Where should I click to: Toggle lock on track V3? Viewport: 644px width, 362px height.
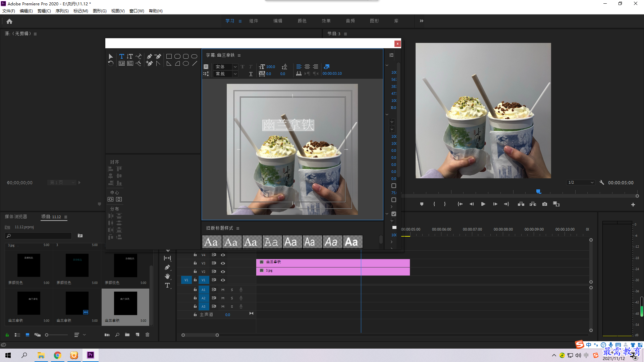[195, 263]
